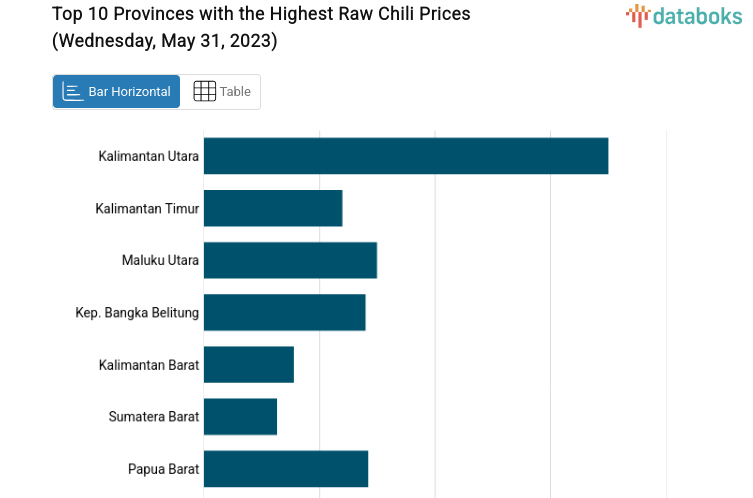The height and width of the screenshot is (498, 753).
Task: Select the Papua Barat bar
Action: pos(285,468)
